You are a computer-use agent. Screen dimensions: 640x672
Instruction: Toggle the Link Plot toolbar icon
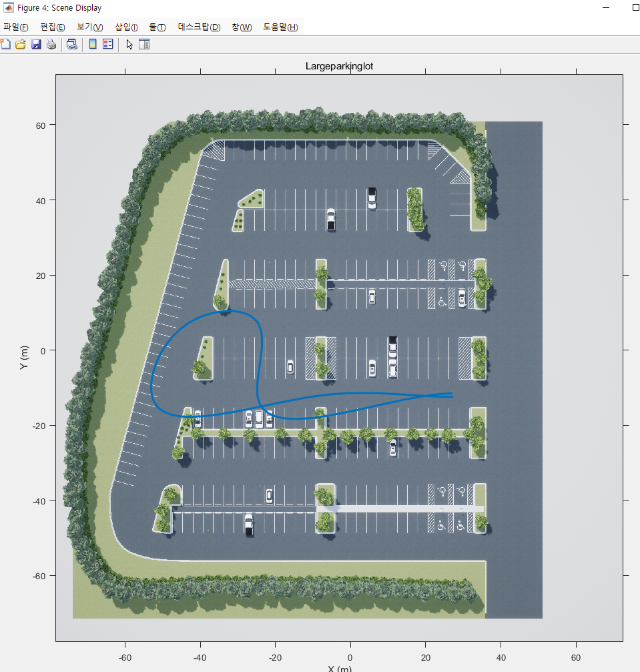tap(72, 44)
